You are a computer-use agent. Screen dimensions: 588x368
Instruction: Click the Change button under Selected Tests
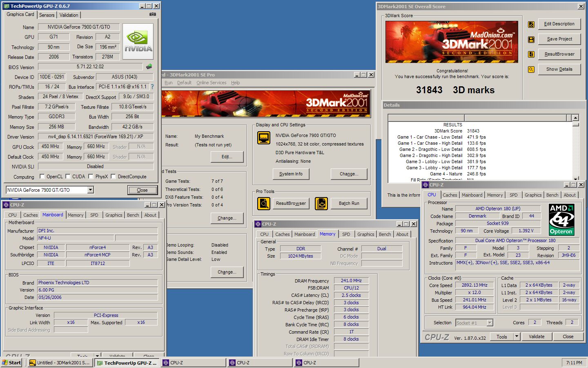click(x=227, y=218)
